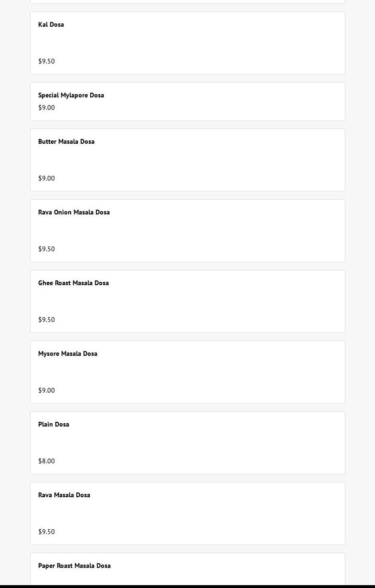Viewport: 375px width, 588px height.
Task: Select Paper Roast Masala Dosa
Action: (x=75, y=566)
